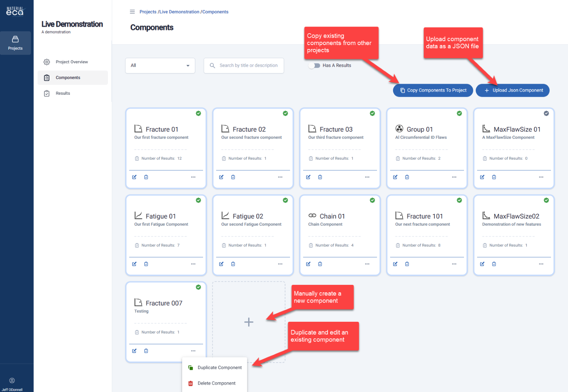Click the green status check on Fracture 03 card
The image size is (568, 392).
[372, 114]
